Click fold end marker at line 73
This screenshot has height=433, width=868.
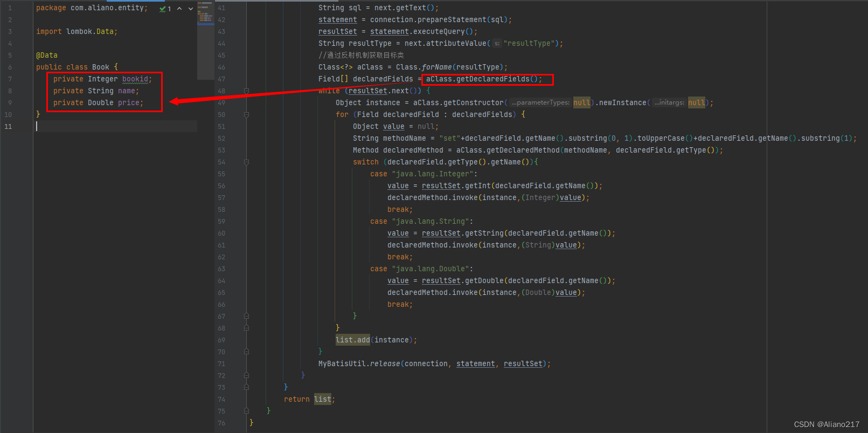point(246,387)
